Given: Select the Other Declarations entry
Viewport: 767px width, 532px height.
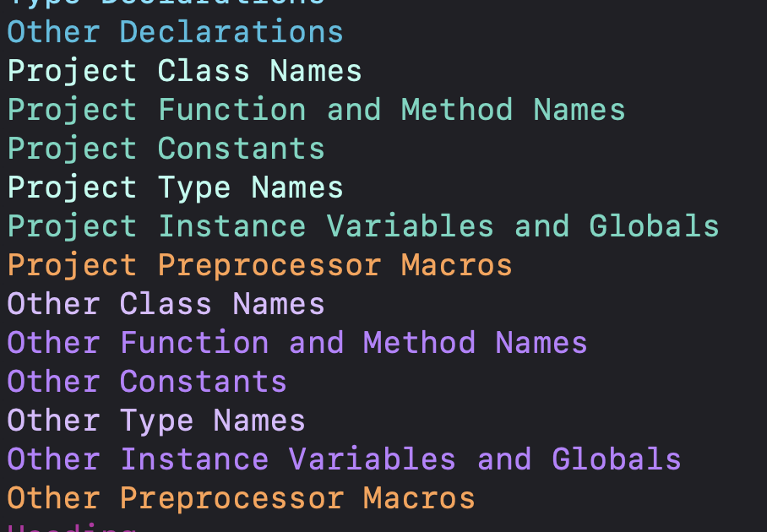Looking at the screenshot, I should pyautogui.click(x=176, y=32).
